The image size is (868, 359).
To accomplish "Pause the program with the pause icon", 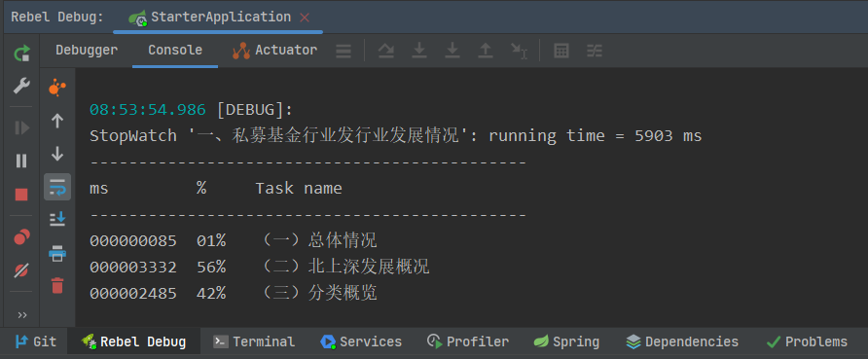I will tap(21, 161).
